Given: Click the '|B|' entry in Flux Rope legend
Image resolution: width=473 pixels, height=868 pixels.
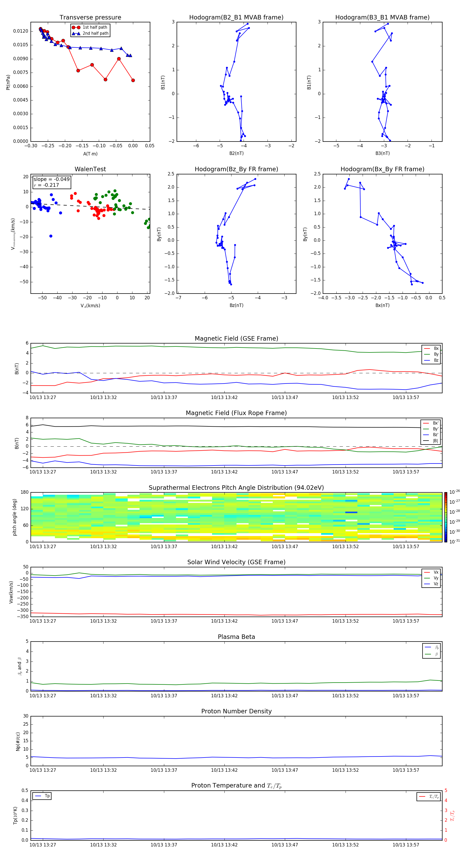Looking at the screenshot, I should pos(431,441).
